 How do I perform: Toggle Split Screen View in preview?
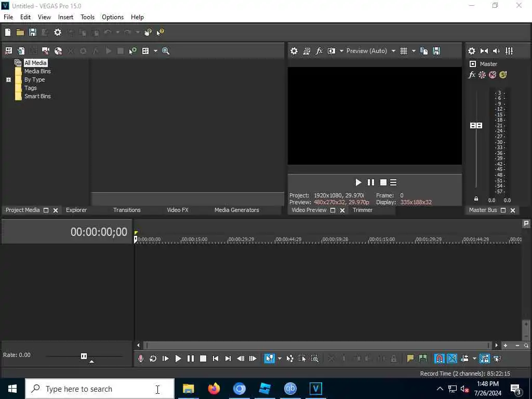pos(331,51)
